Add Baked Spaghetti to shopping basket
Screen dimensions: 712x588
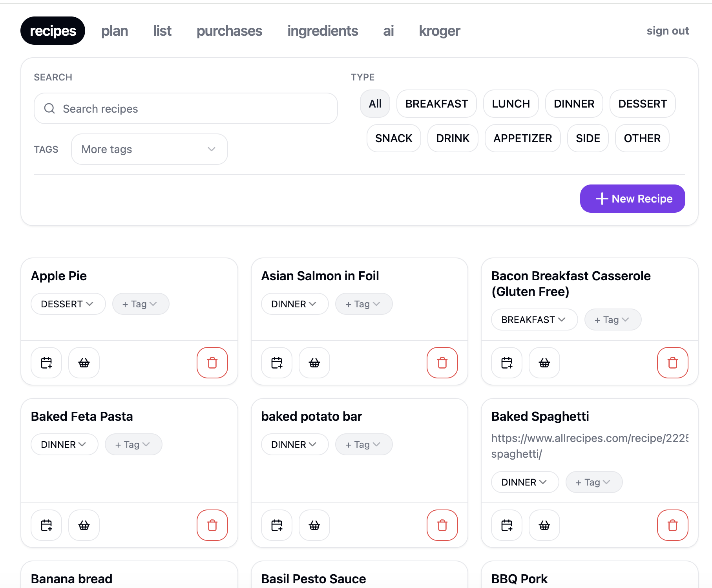[544, 525]
